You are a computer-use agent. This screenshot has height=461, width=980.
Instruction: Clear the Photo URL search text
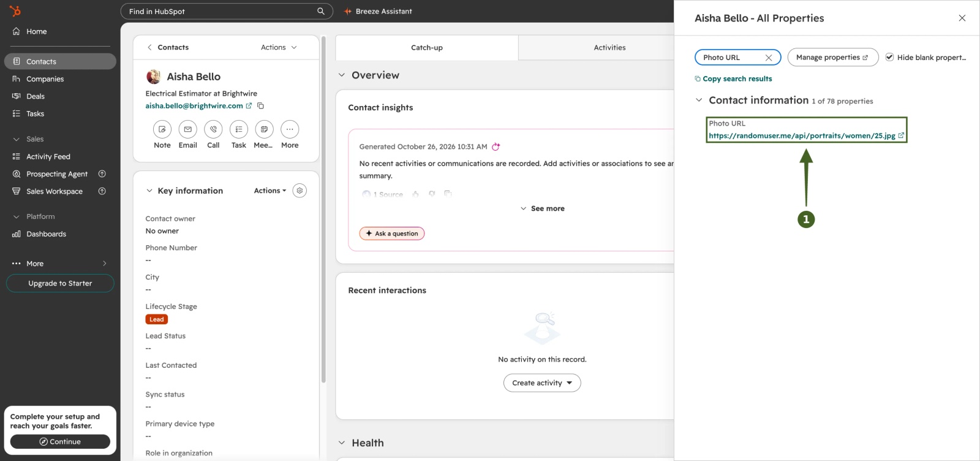click(769, 58)
